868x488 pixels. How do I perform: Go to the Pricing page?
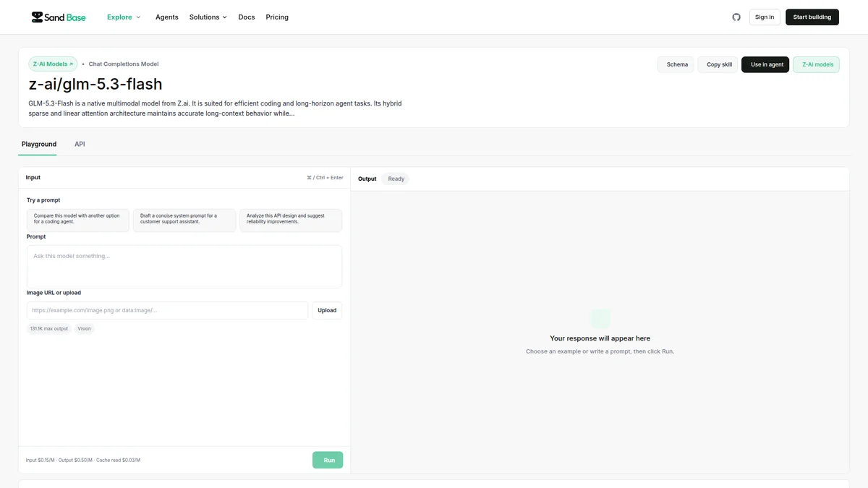pos(277,17)
